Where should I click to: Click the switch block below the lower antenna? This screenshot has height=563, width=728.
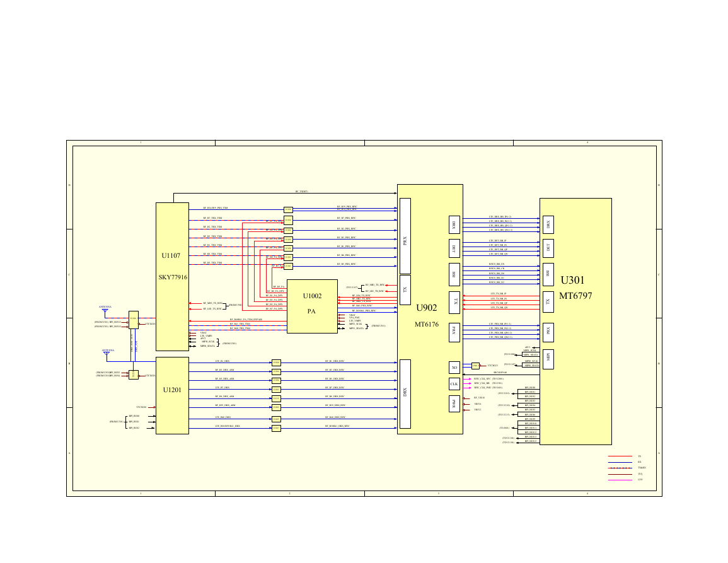[x=133, y=375]
